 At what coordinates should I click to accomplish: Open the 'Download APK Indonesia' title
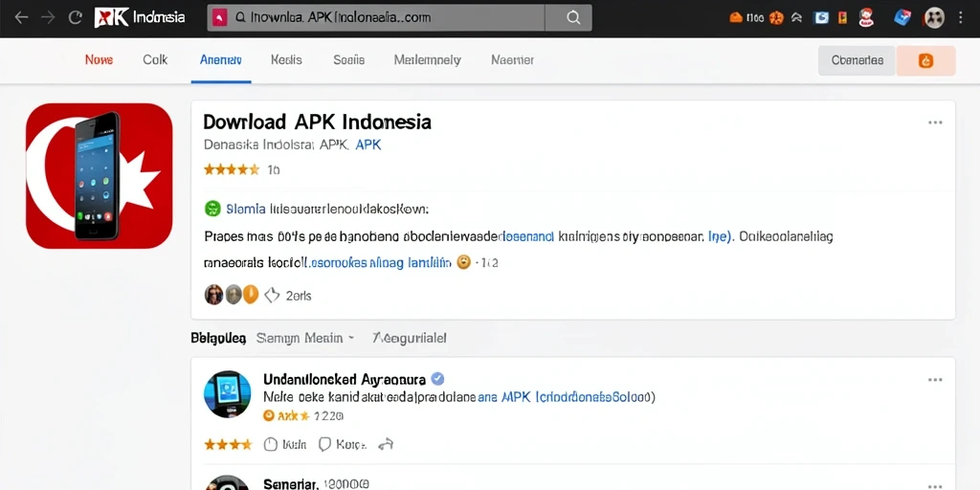pos(318,122)
